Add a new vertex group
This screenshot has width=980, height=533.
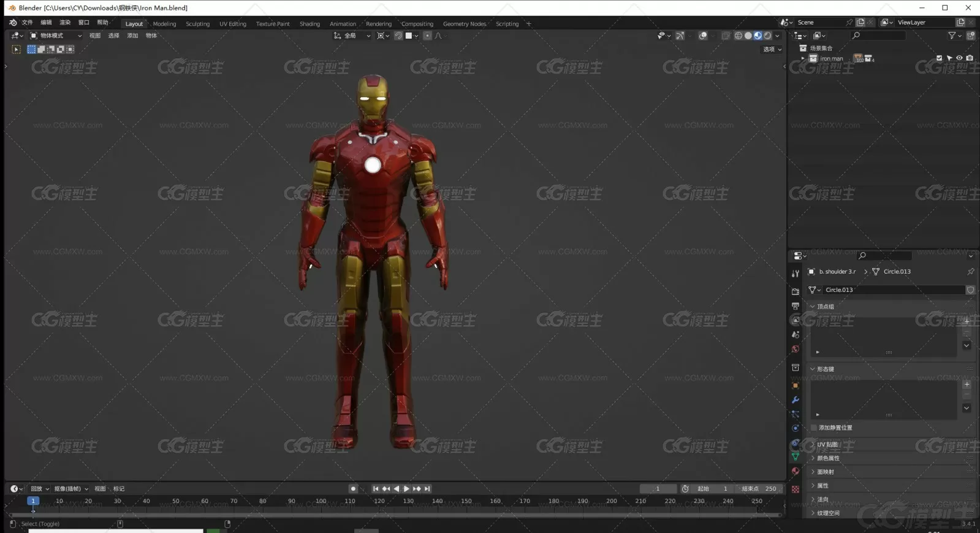967,321
